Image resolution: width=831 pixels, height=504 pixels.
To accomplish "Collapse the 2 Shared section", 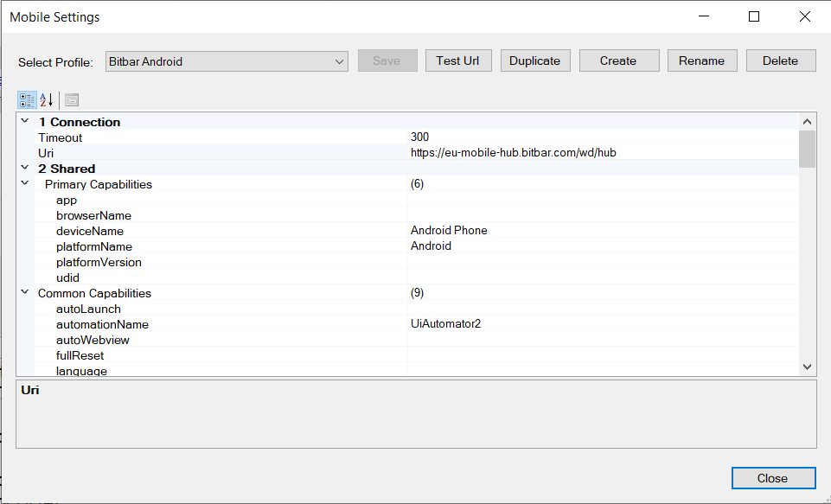I will point(25,169).
